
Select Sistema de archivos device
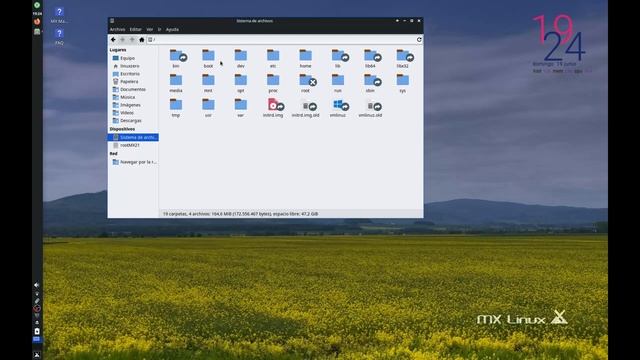pyautogui.click(x=133, y=137)
